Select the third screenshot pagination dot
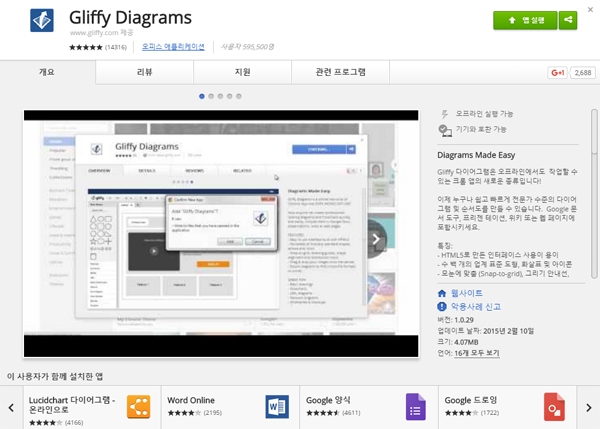The height and width of the screenshot is (429, 600). click(220, 96)
